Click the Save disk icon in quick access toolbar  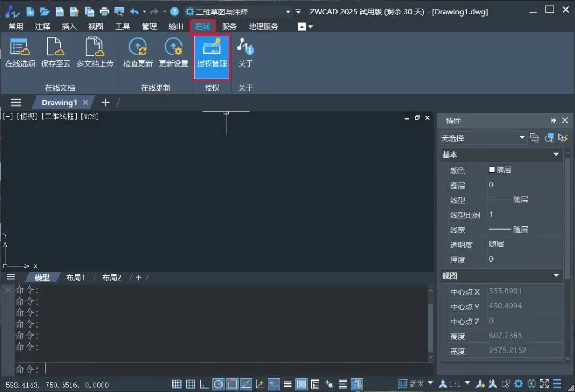[x=60, y=12]
